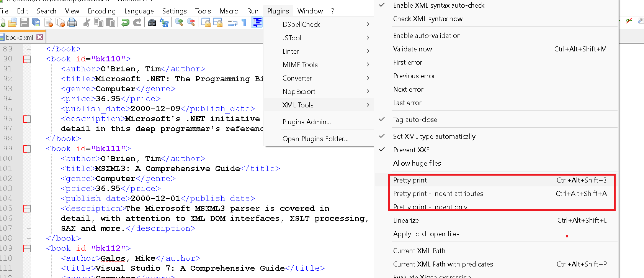Click the Open file toolbar icon
The width and height of the screenshot is (644, 278).
13,23
